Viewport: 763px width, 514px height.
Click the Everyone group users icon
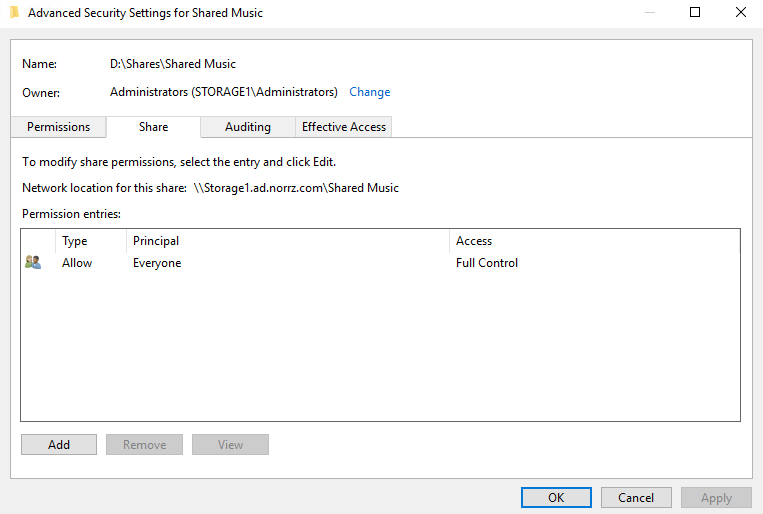pos(33,263)
